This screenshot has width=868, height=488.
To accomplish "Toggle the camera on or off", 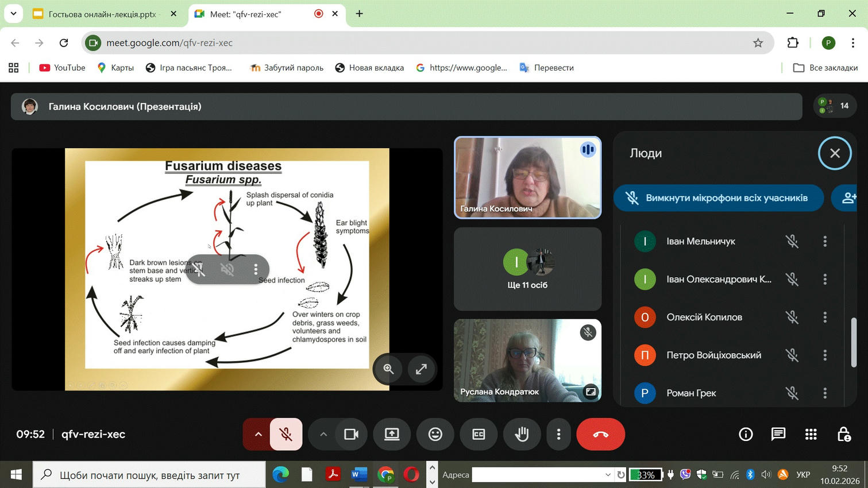I will [x=351, y=435].
